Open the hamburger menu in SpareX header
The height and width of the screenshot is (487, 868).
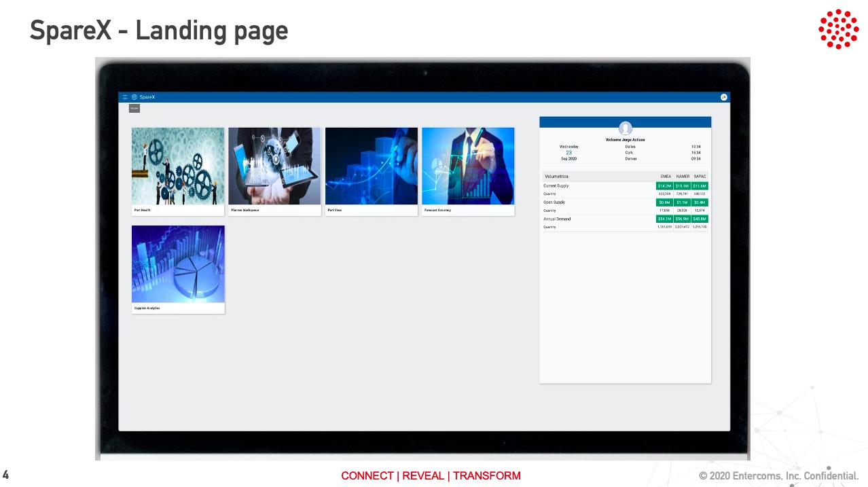[125, 97]
